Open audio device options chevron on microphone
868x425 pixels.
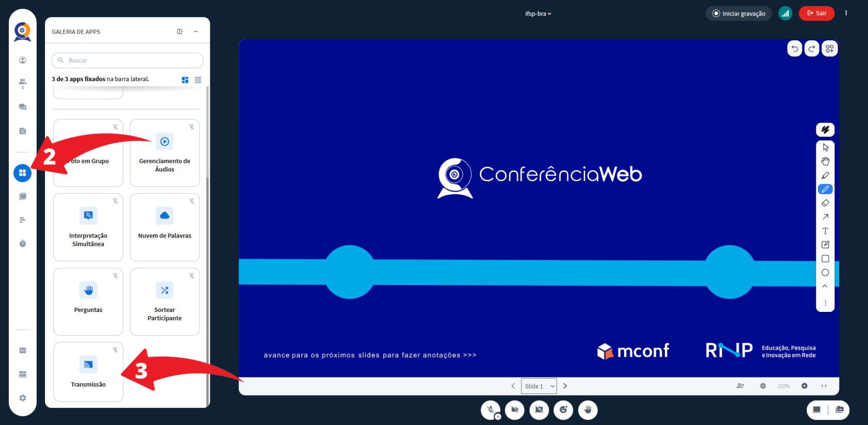click(x=498, y=417)
